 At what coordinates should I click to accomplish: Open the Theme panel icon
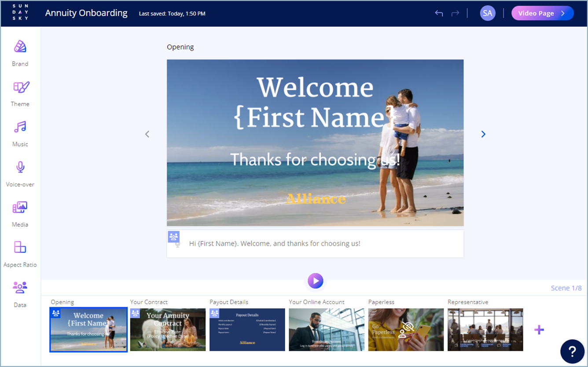point(21,87)
